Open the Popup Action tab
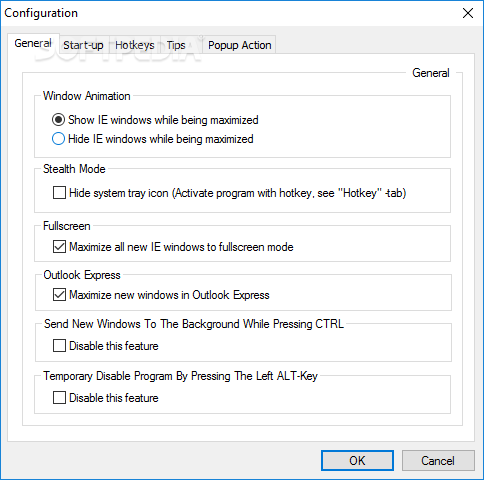484x480 pixels. click(x=240, y=45)
